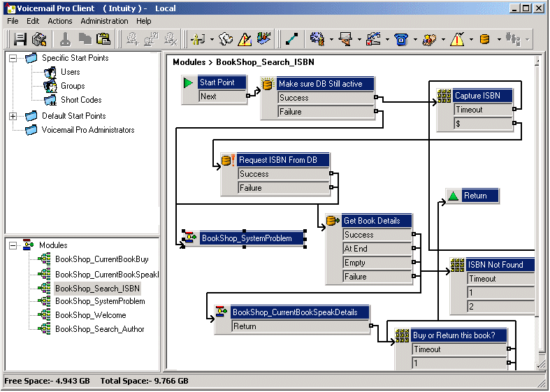The width and height of the screenshot is (550, 392).
Task: Click the Paste clipboard toolbar icon
Action: [x=103, y=39]
